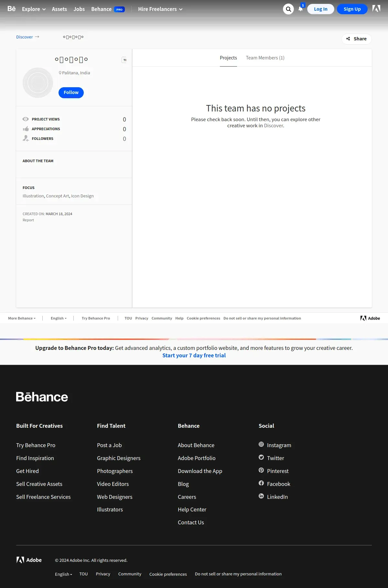Click Try Behance Pro in the light footer bar
The height and width of the screenshot is (588, 388).
(96, 318)
